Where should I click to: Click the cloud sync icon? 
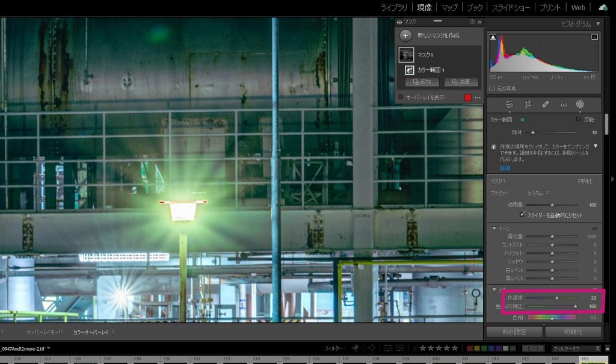coord(603,7)
